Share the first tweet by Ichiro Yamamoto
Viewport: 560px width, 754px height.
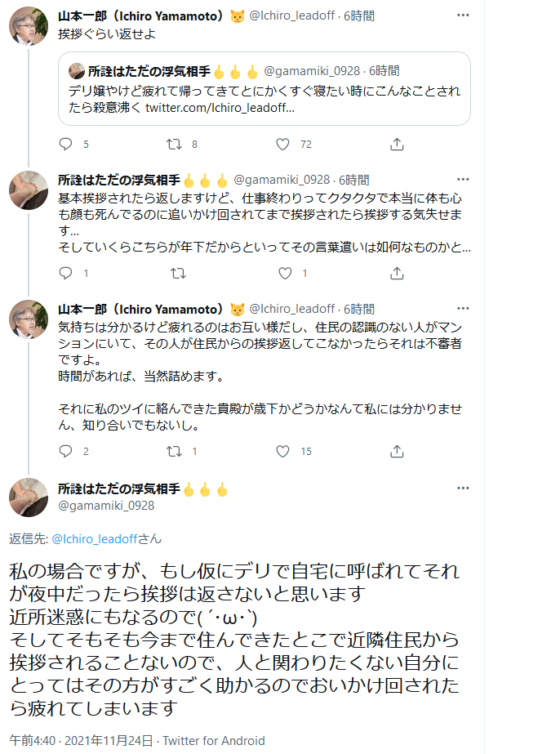click(397, 145)
